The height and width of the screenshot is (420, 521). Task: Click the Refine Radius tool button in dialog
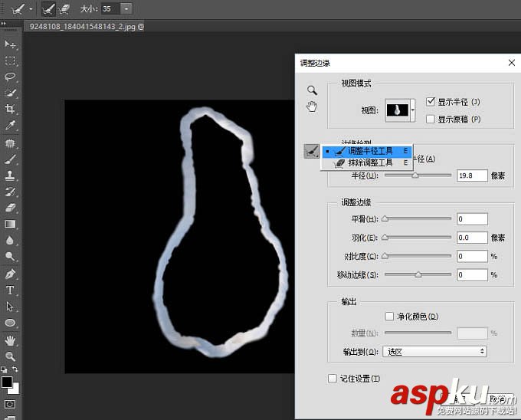click(x=312, y=152)
